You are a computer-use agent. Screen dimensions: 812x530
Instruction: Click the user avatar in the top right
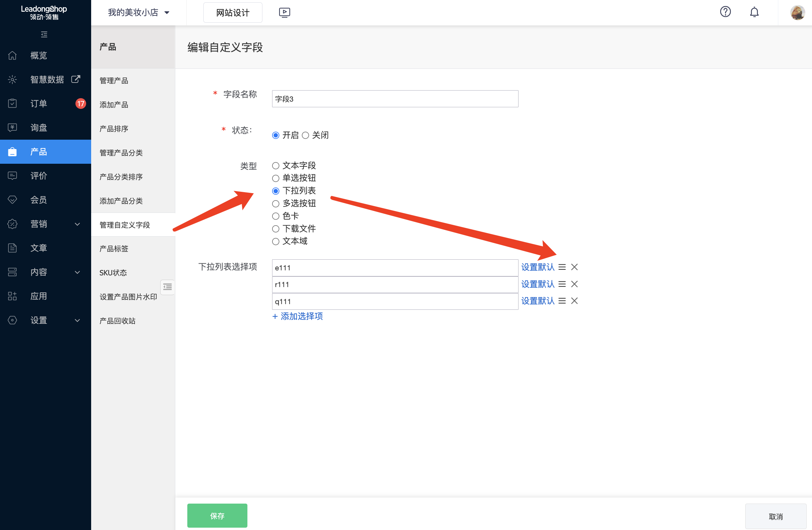click(x=797, y=12)
